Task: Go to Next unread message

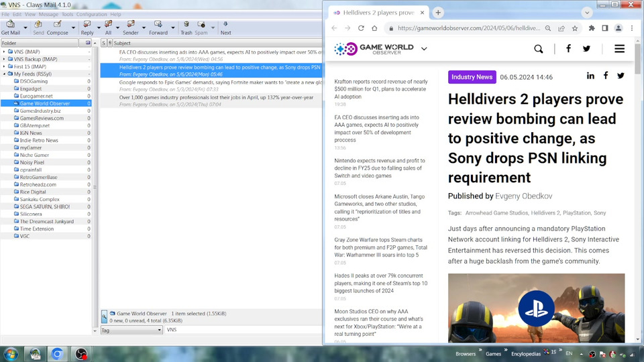Action: tap(225, 27)
